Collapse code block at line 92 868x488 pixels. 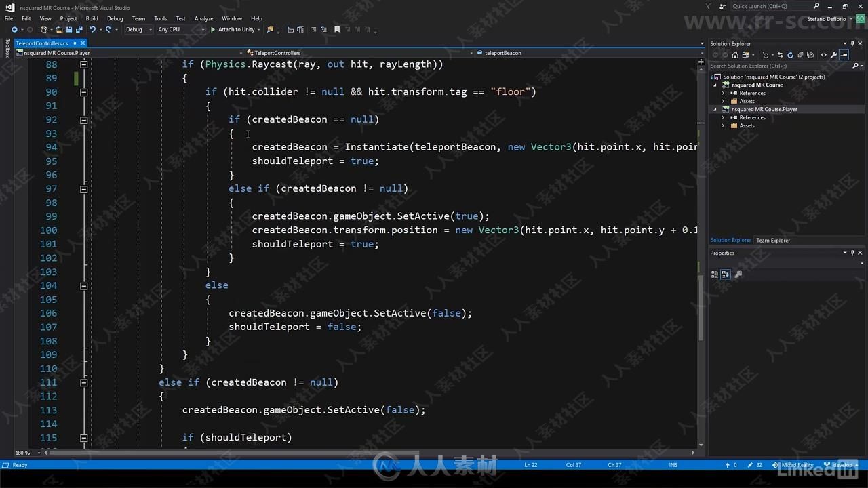pos(84,120)
